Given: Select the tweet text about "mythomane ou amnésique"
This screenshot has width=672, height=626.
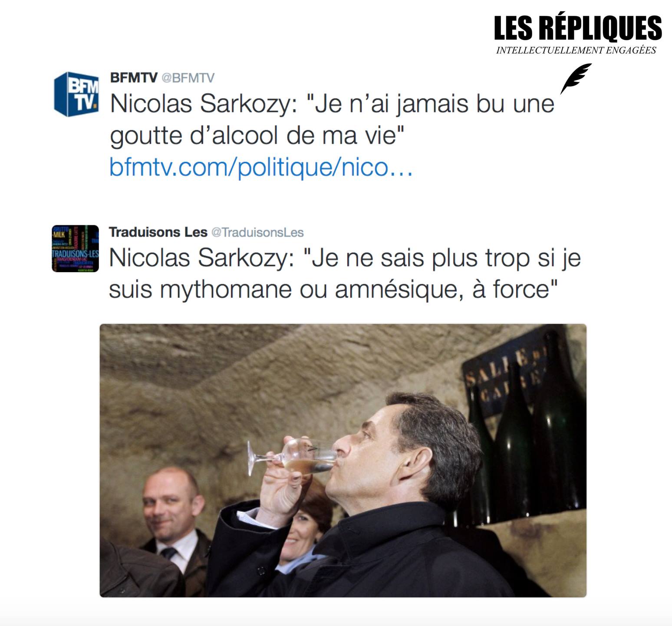Looking at the screenshot, I should [345, 273].
